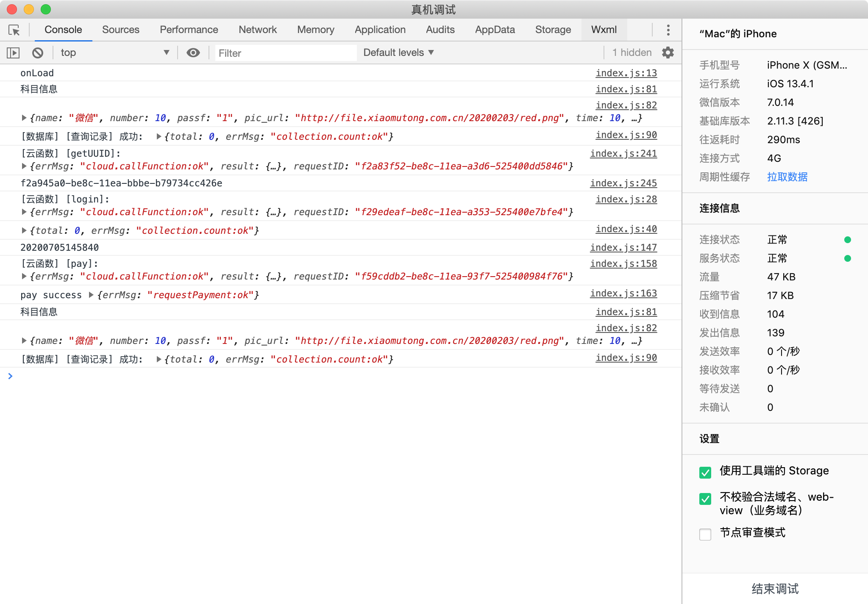Toggle 不校验合法域名 checkbox
The width and height of the screenshot is (868, 604).
point(705,499)
